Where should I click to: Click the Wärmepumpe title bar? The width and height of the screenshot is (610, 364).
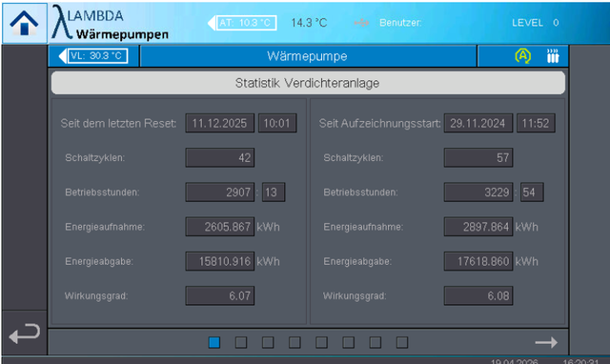tap(308, 56)
